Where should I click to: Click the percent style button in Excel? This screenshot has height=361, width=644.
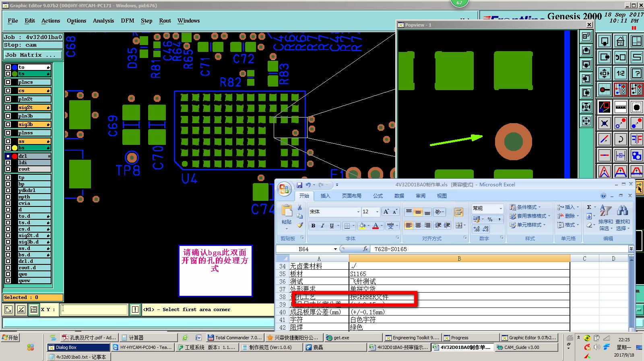coord(490,219)
